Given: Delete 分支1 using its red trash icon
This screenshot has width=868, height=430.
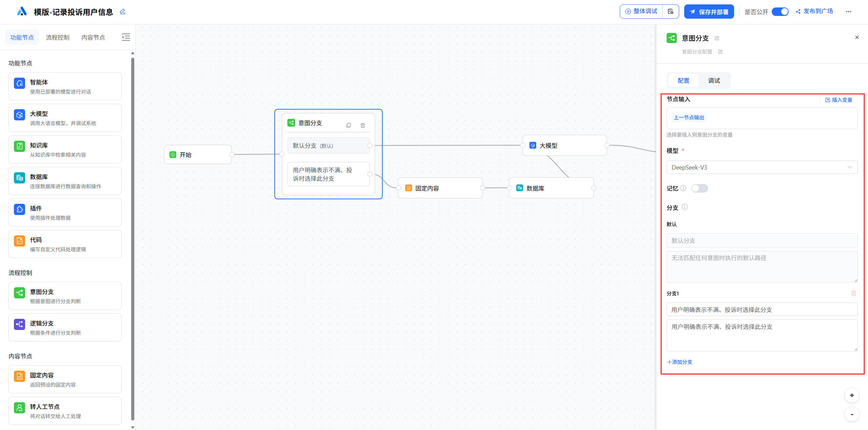Looking at the screenshot, I should [853, 293].
